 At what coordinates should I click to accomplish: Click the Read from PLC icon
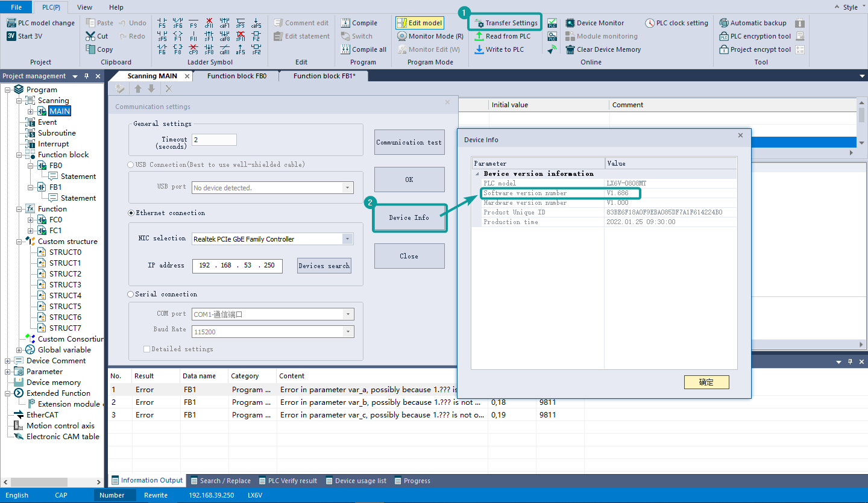(x=479, y=36)
